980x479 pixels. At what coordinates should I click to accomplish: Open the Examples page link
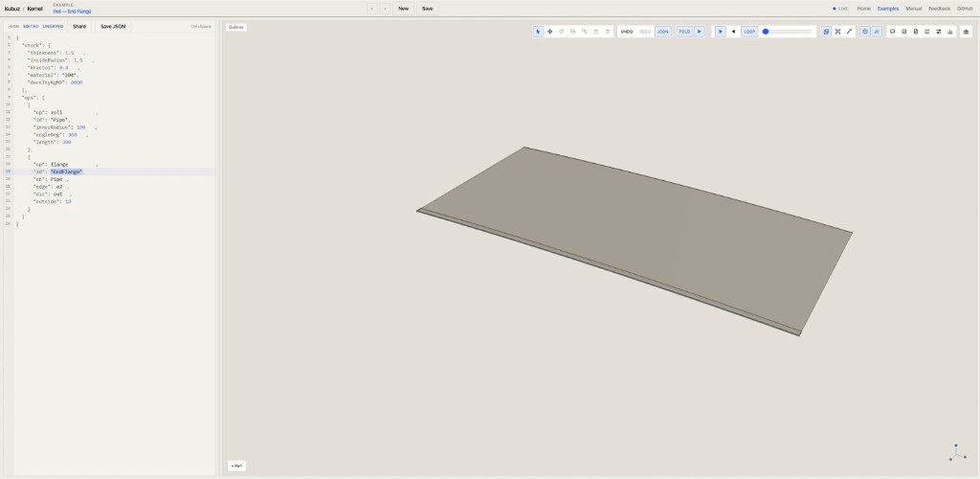coord(887,9)
